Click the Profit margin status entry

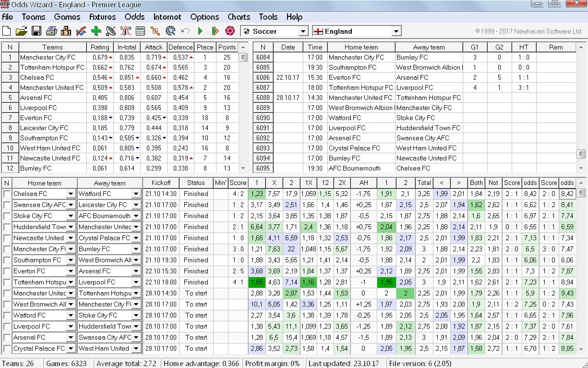pyautogui.click(x=272, y=363)
